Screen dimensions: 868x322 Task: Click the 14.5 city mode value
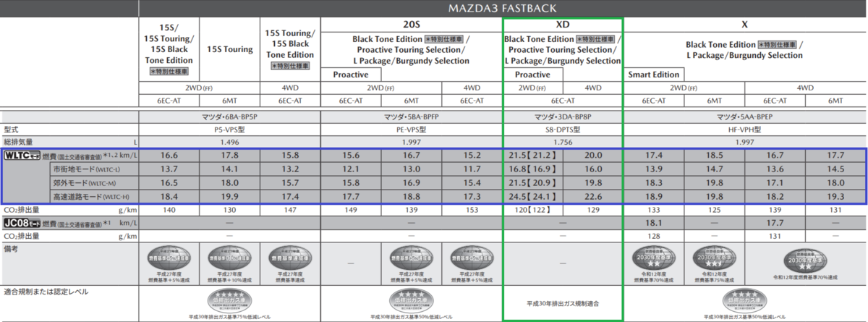835,169
